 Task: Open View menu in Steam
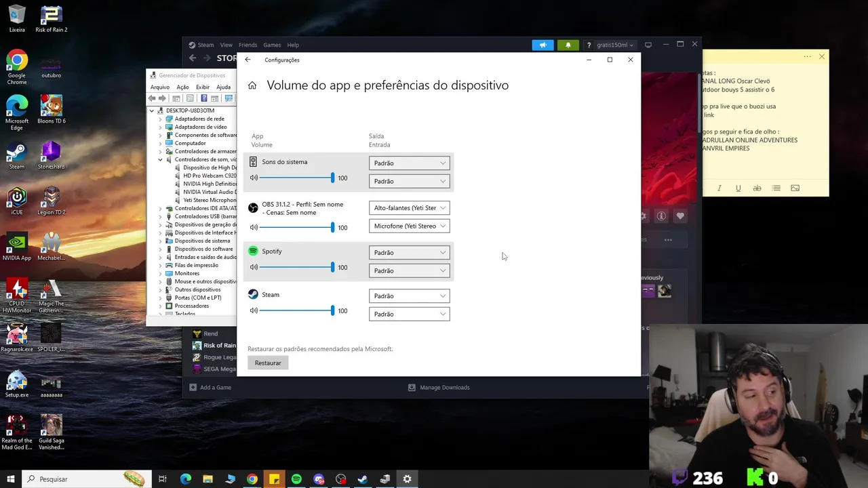[x=226, y=45]
